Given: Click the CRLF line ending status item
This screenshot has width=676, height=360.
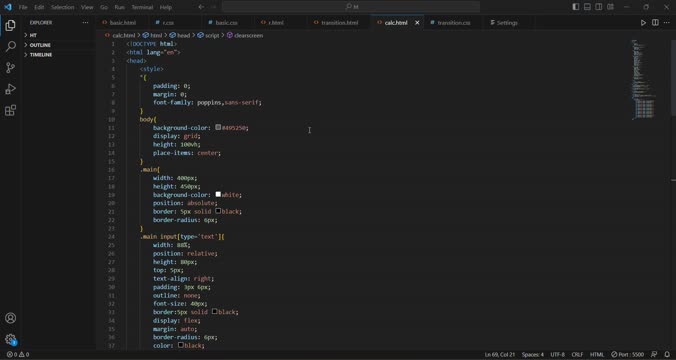Looking at the screenshot, I should 577,354.
